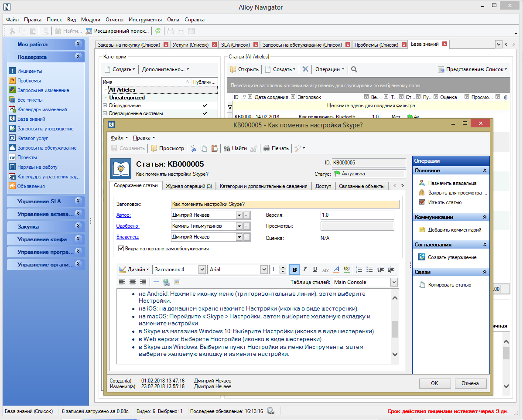Open the Заголовок 4 paragraph style dropdown
The height and width of the screenshot is (420, 523).
pyautogui.click(x=202, y=270)
